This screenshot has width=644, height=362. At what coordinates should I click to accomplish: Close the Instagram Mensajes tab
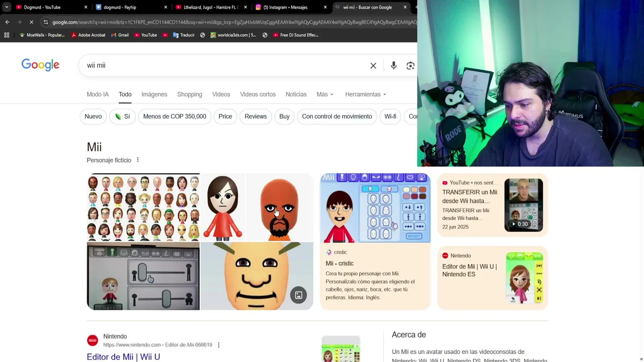coord(325,7)
